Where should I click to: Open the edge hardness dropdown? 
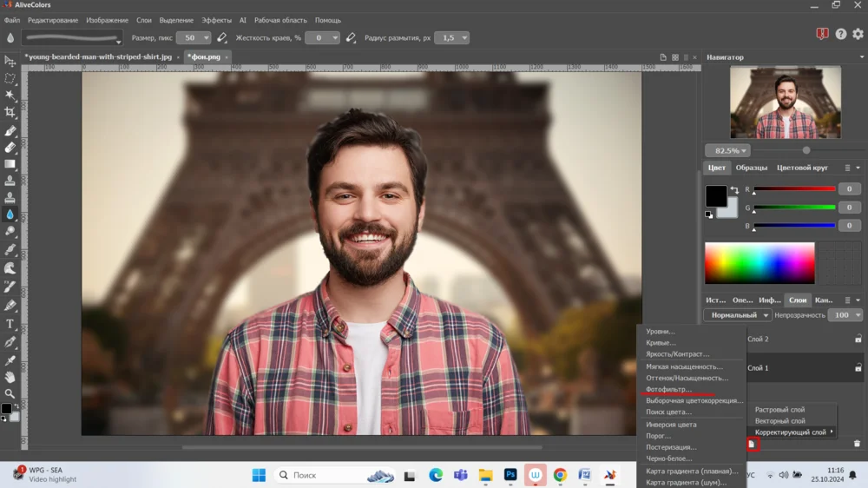coord(335,37)
